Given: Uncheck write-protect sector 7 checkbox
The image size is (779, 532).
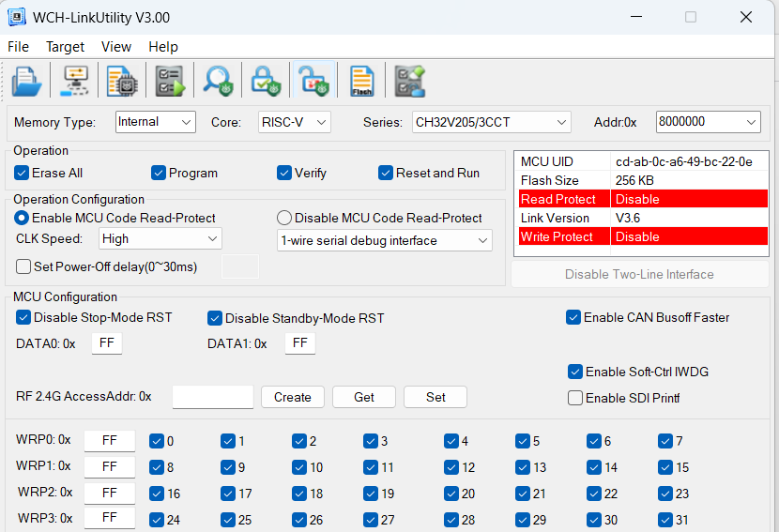Looking at the screenshot, I should point(665,441).
